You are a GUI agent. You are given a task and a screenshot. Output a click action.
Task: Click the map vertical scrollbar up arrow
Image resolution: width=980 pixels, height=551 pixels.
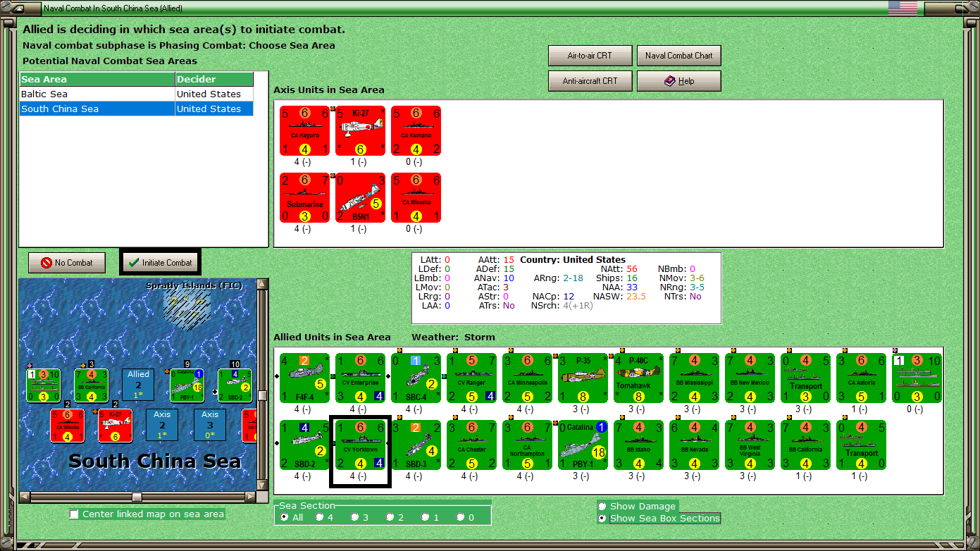263,284
